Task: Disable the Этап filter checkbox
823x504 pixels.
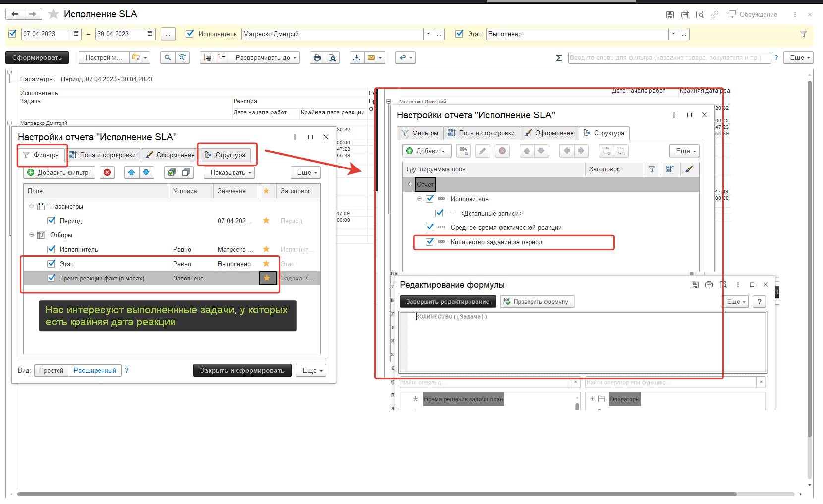Action: click(459, 34)
